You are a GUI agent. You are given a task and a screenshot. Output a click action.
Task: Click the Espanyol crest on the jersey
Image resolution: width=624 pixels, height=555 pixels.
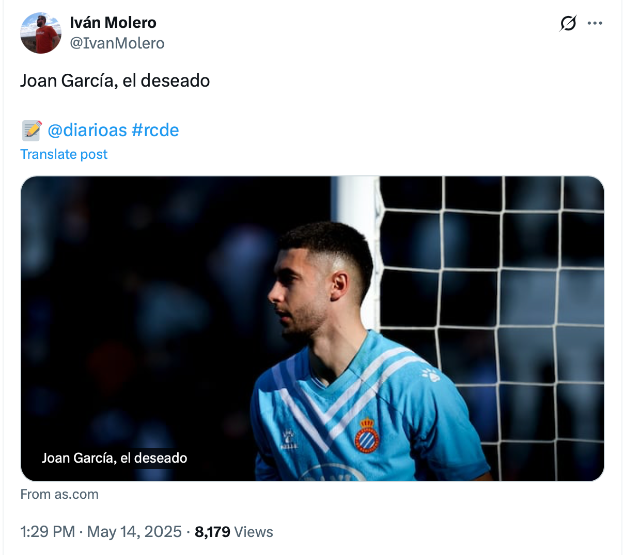tap(367, 435)
